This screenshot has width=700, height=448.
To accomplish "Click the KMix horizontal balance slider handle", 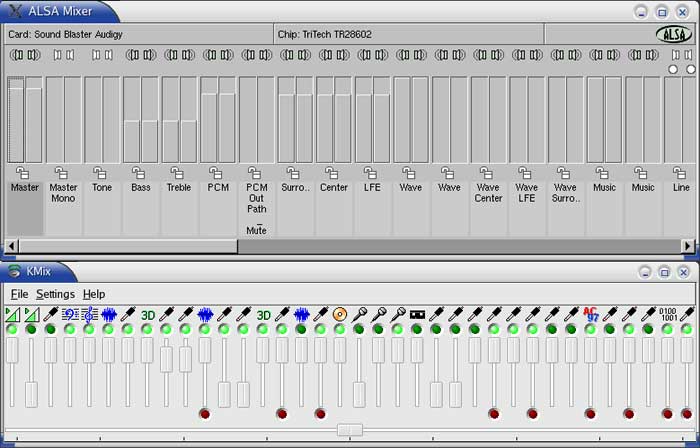I will click(349, 430).
